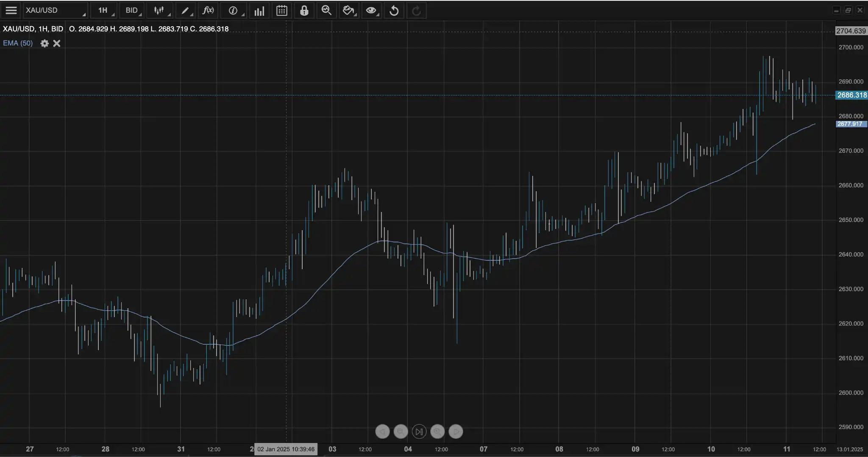Toggle the chart lock icon
Image resolution: width=868 pixels, height=457 pixels.
304,10
